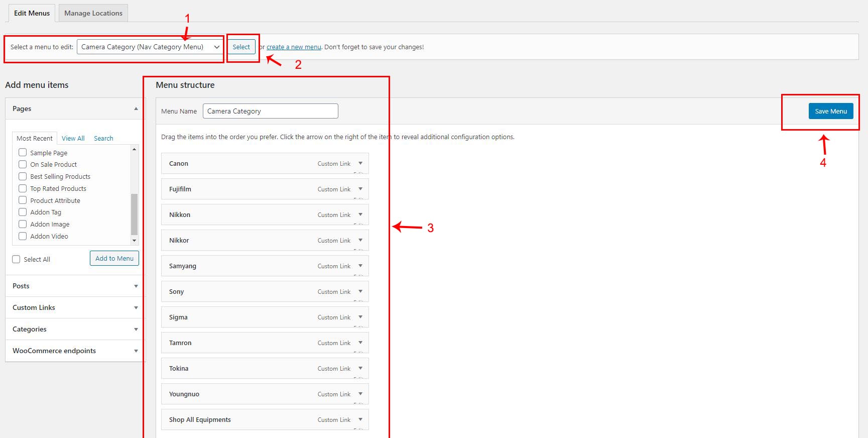This screenshot has width=868, height=438.
Task: Follow the create a new menu link
Action: [294, 47]
